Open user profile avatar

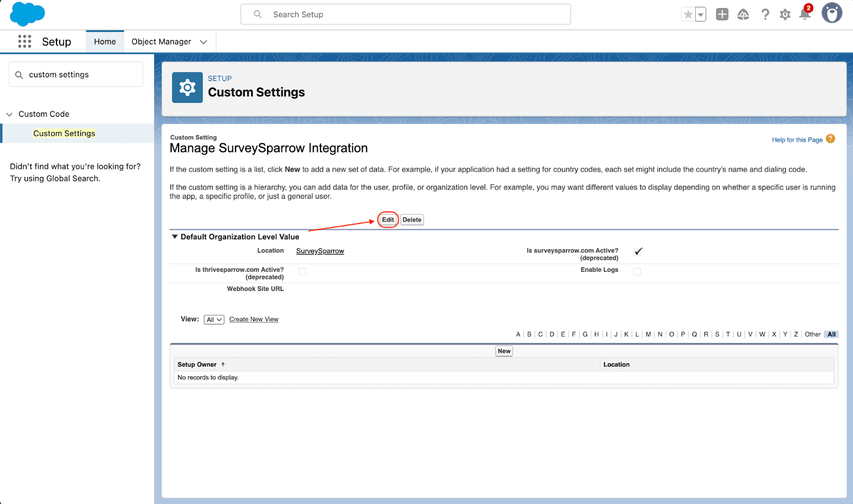[x=831, y=13]
